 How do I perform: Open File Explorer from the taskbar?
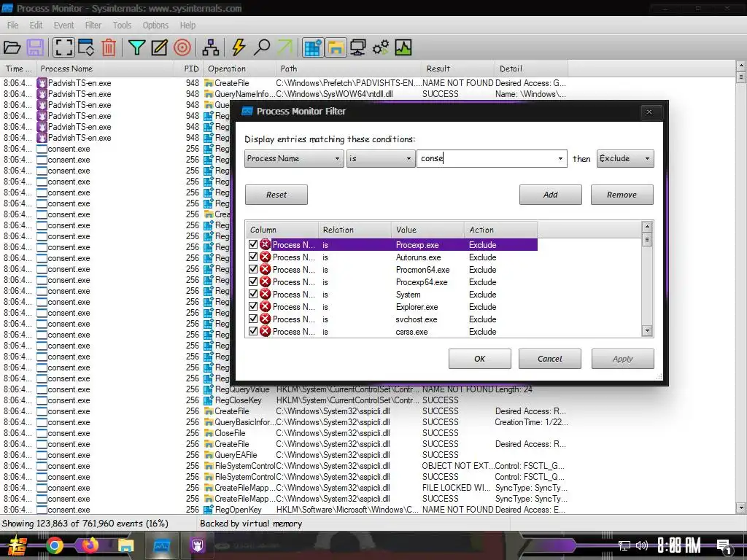click(x=125, y=545)
